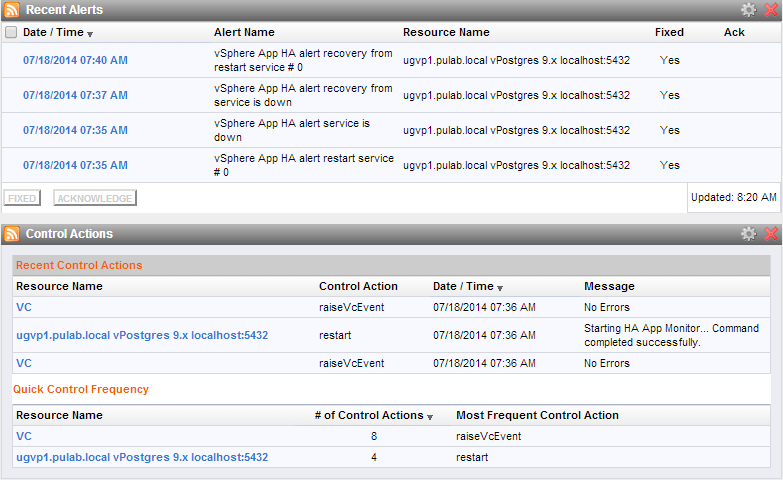Sort by # of Control Actions arrow
The width and height of the screenshot is (783, 480).
430,417
